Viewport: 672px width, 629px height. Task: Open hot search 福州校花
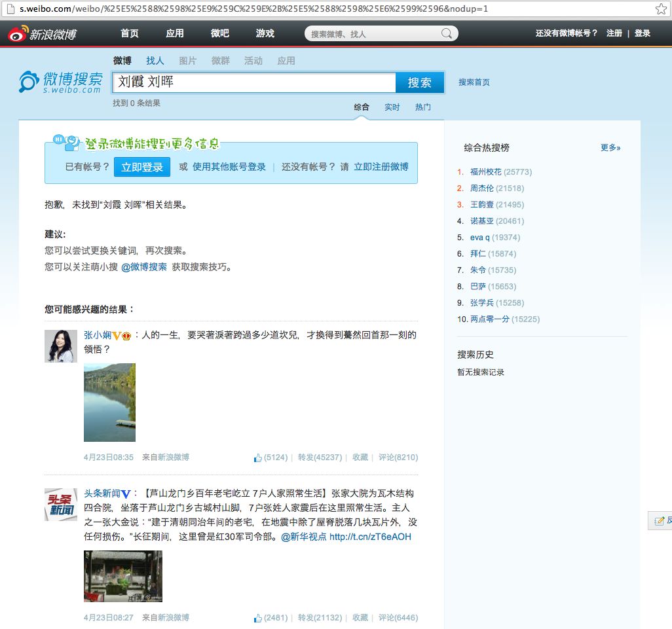pyautogui.click(x=485, y=171)
